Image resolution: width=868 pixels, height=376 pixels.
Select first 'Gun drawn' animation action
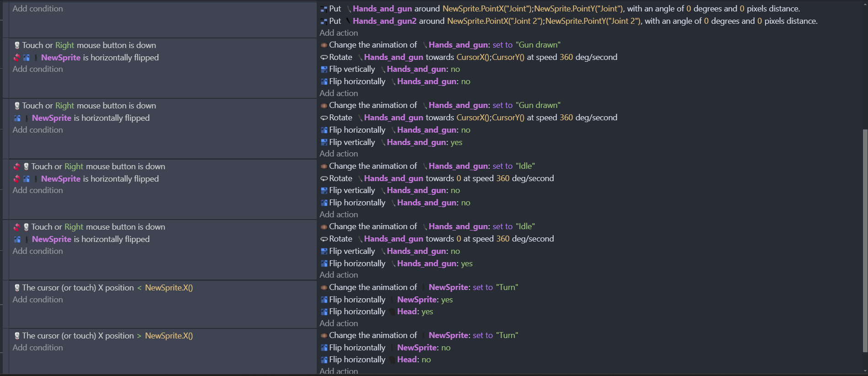point(440,45)
